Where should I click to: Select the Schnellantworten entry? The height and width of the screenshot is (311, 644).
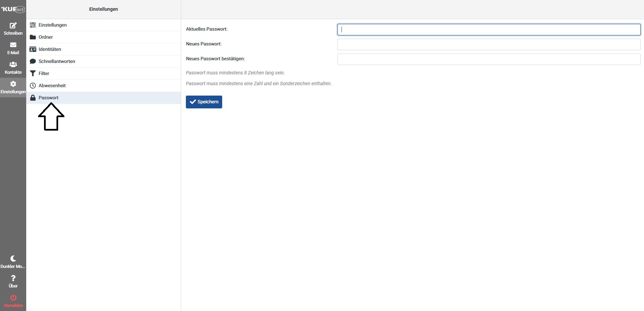coord(57,61)
